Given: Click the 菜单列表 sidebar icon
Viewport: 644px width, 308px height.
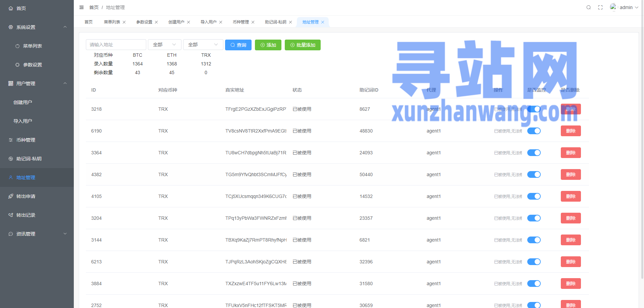Looking at the screenshot, I should [x=17, y=46].
